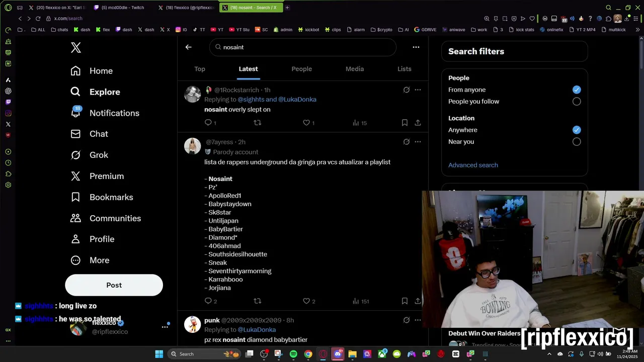
Task: Open the 7ayress profile avatar
Action: pos(192,146)
